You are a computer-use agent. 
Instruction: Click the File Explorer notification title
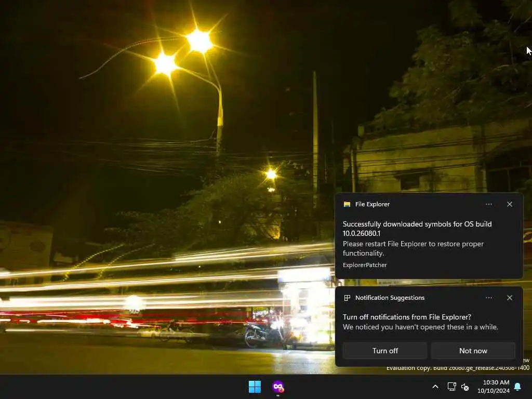(x=372, y=204)
